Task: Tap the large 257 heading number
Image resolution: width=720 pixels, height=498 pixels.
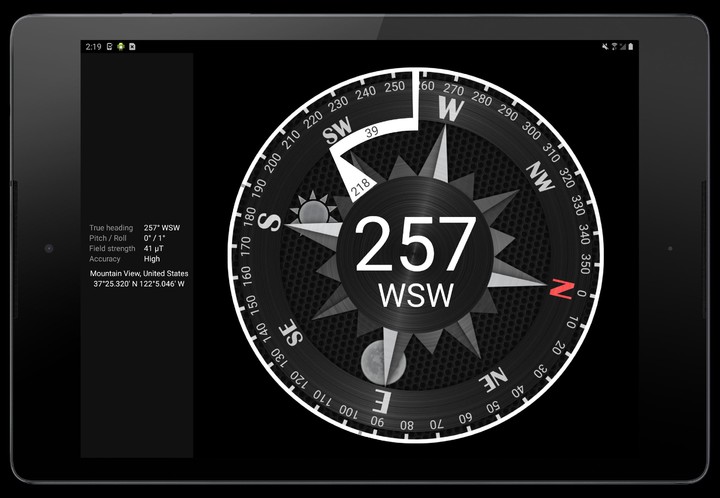Action: (416, 244)
